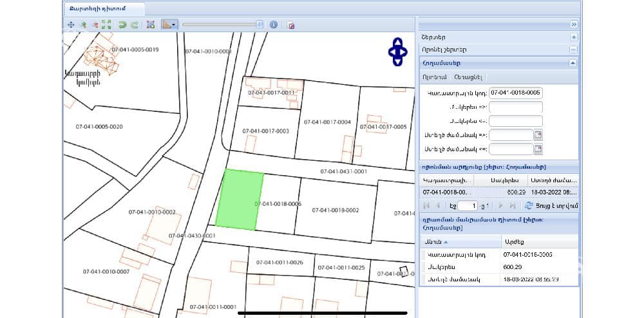Click the Ստեղծ ժամանակ <= date input field

(511, 149)
